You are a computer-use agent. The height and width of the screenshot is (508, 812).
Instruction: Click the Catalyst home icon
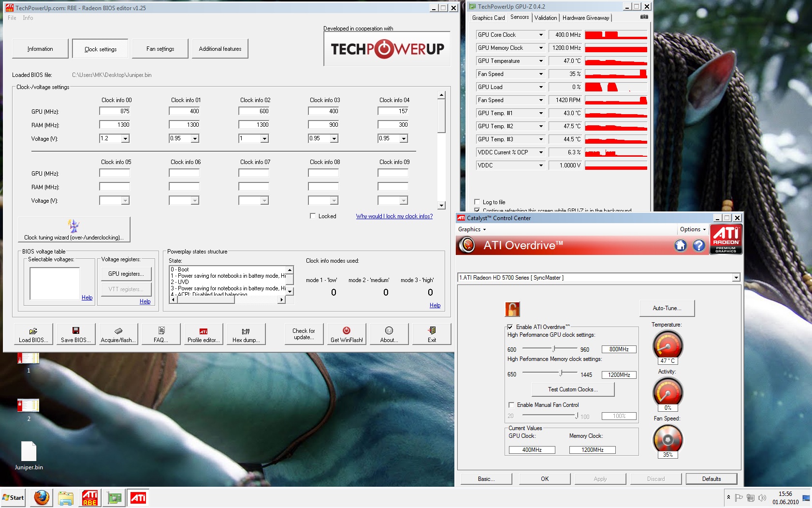point(681,245)
